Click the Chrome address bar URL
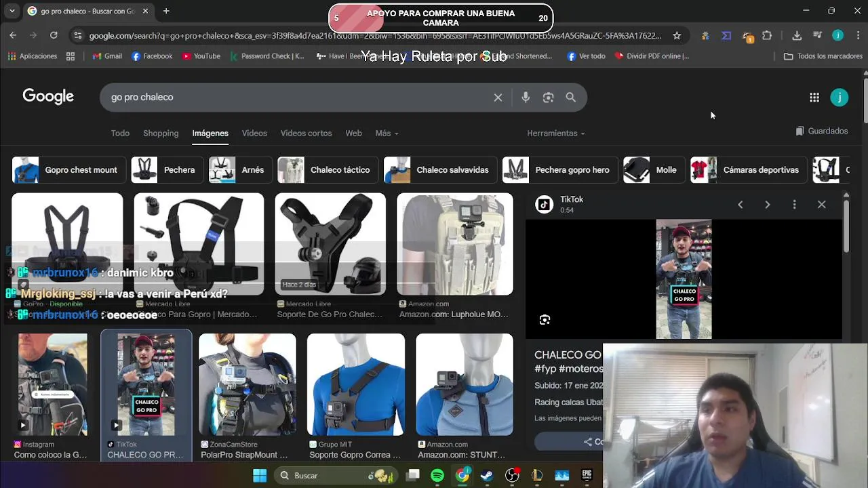Screen dimensions: 868x488 click(x=375, y=35)
